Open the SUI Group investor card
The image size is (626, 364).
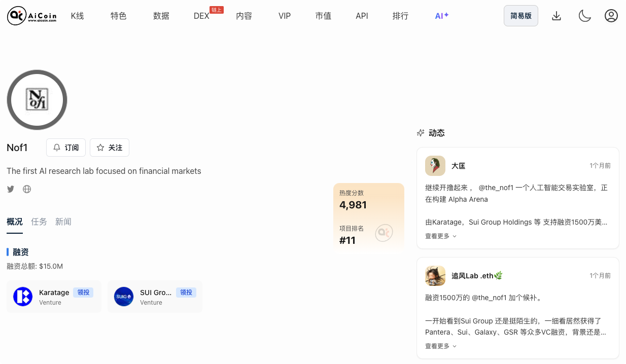point(155,297)
